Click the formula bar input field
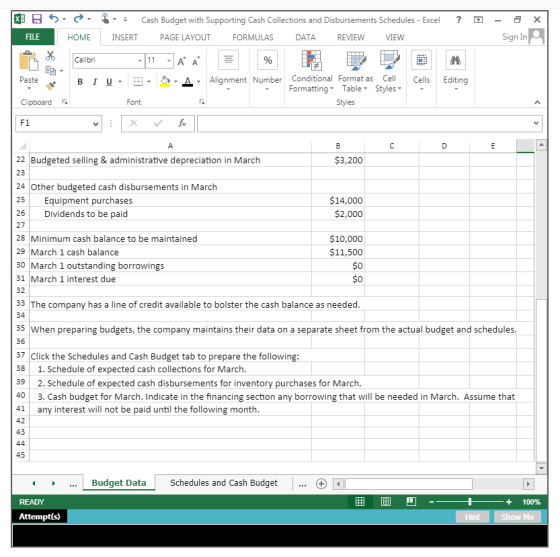 coord(364,124)
